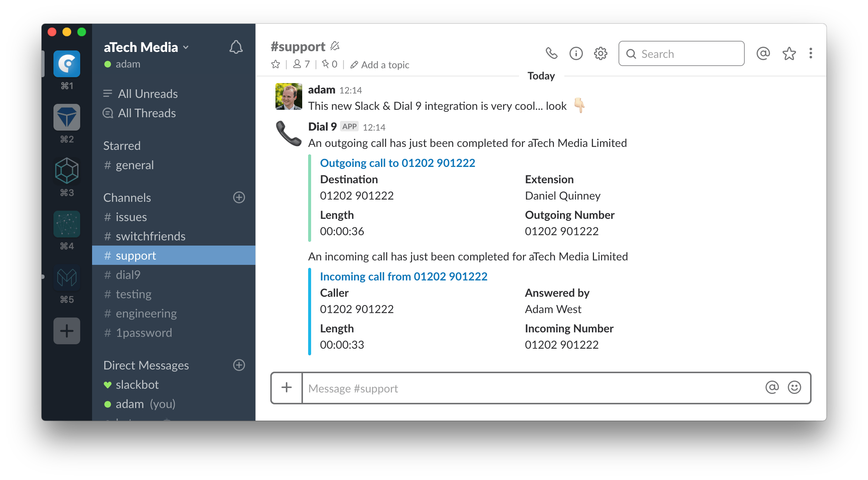This screenshot has width=868, height=480.
Task: Toggle channel notifications with the bell icon
Action: 236,47
